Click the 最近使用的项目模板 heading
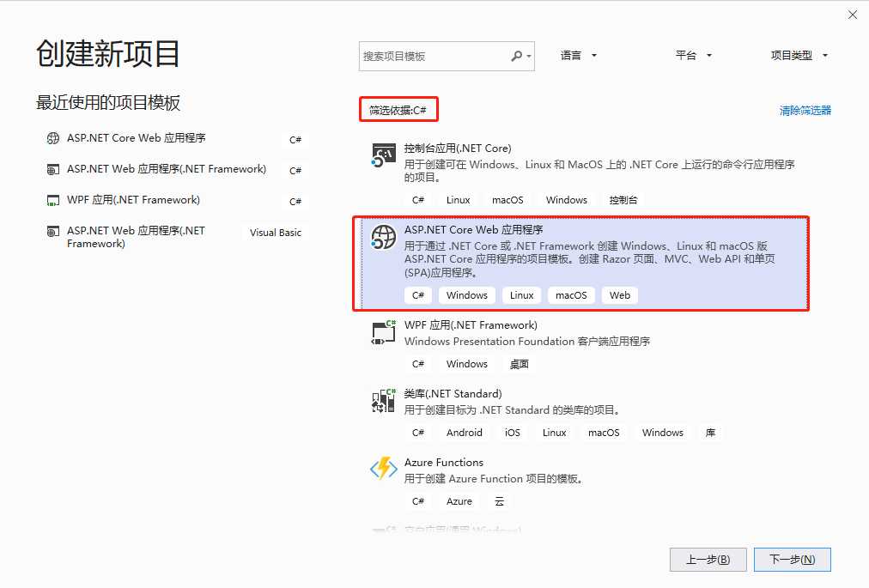This screenshot has width=869, height=588. click(108, 102)
